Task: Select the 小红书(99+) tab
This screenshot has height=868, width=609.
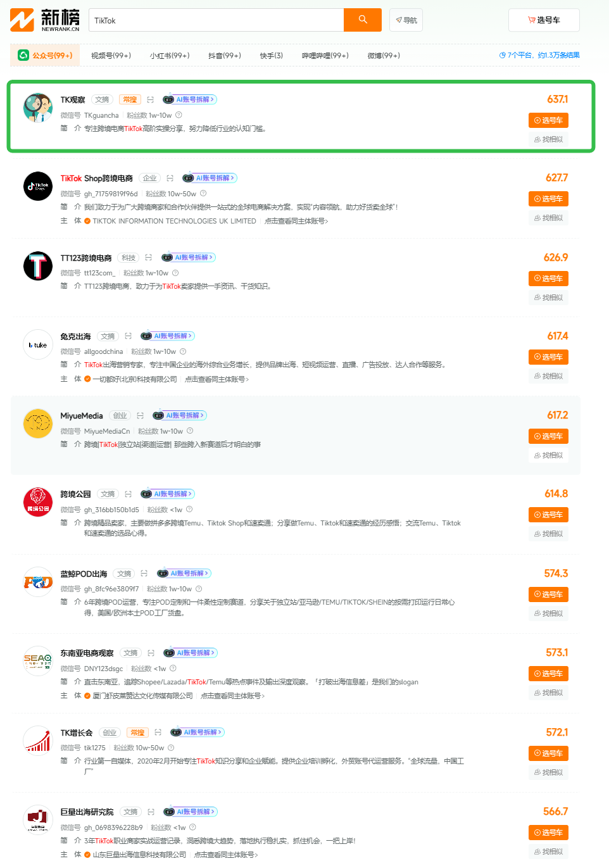Action: (x=170, y=56)
